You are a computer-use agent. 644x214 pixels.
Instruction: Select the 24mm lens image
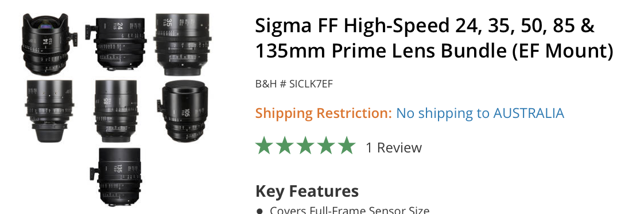[x=115, y=44]
